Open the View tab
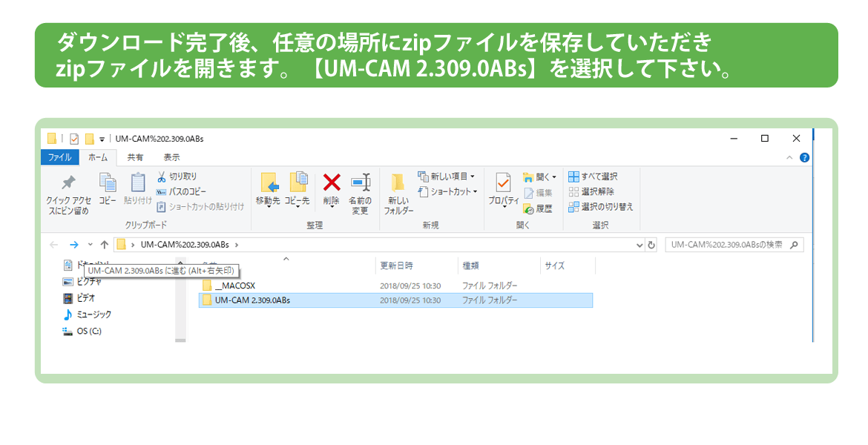 171,157
